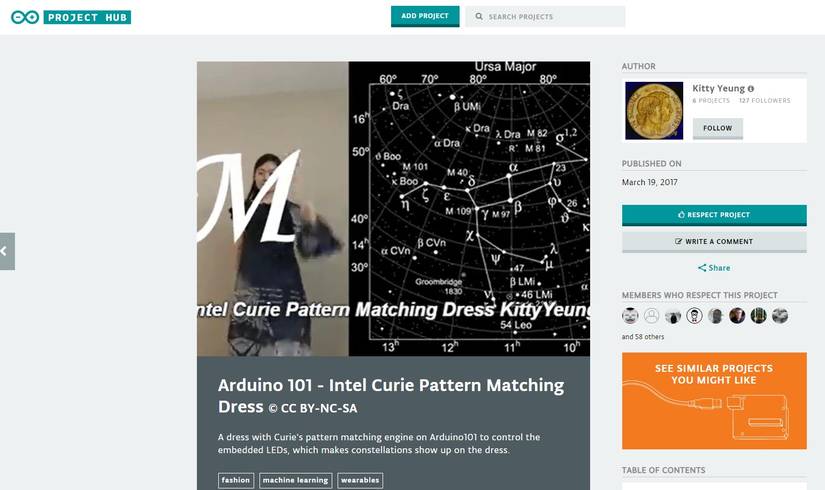View the 127 followers list

pyautogui.click(x=764, y=101)
